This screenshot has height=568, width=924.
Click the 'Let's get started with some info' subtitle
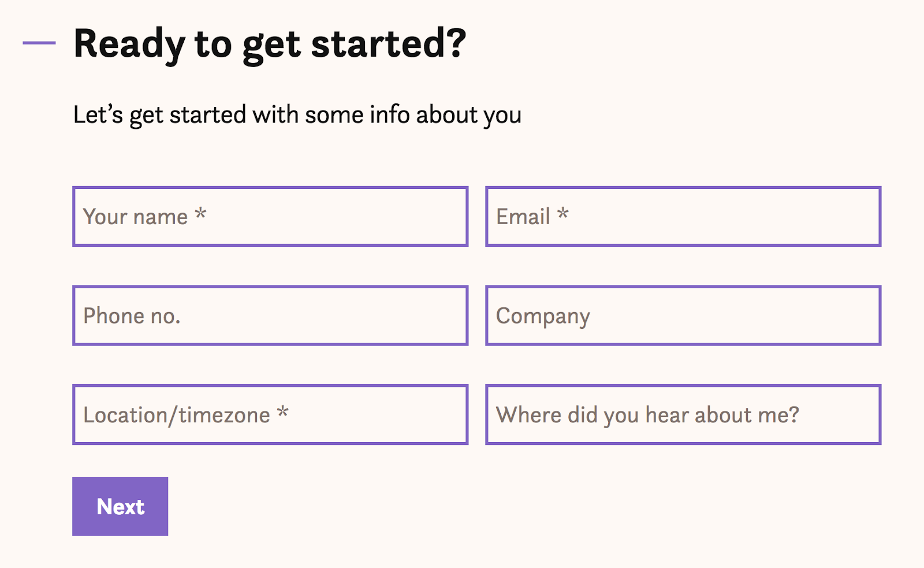[x=297, y=115]
